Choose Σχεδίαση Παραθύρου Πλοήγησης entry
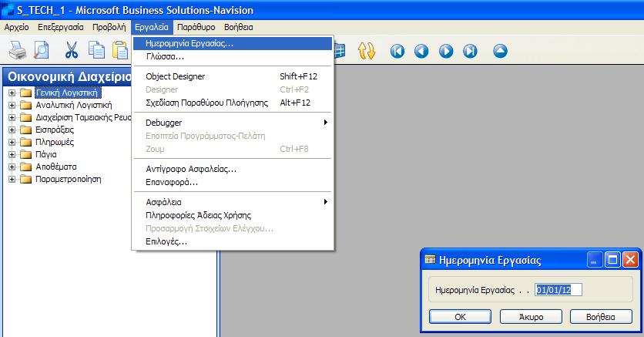Image resolution: width=644 pixels, height=337 pixels. (233, 103)
